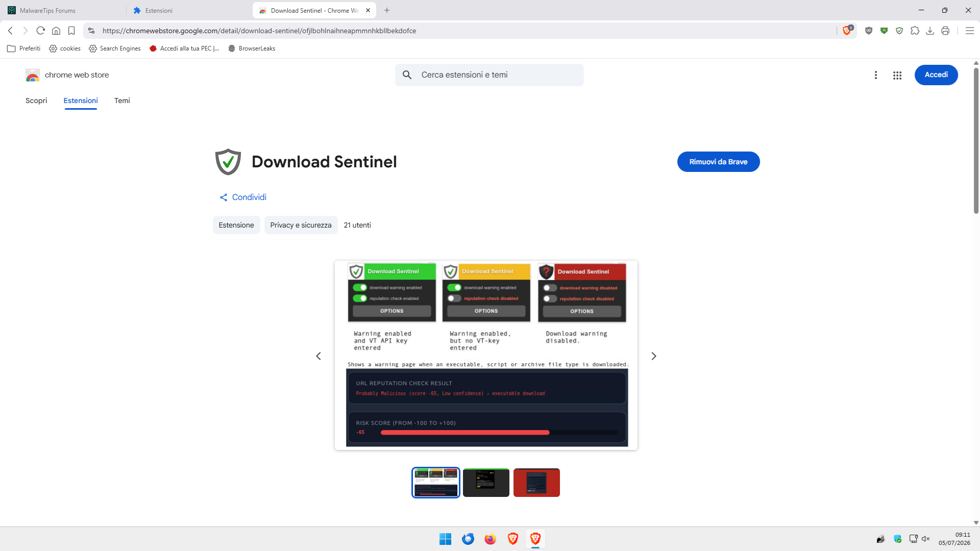This screenshot has width=980, height=551.
Task: Select the dark green-topped second thumbnail
Action: click(486, 483)
